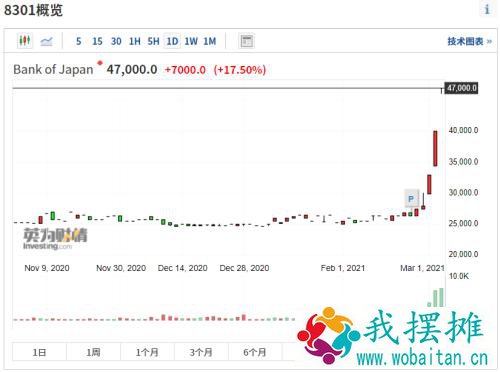
Task: Show the 1周 time range
Action: 93,352
